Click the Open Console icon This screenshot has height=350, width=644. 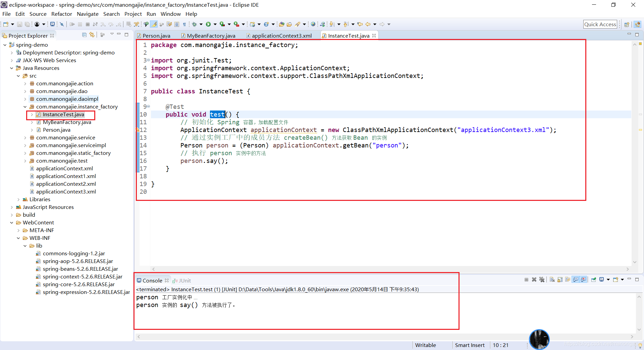615,279
